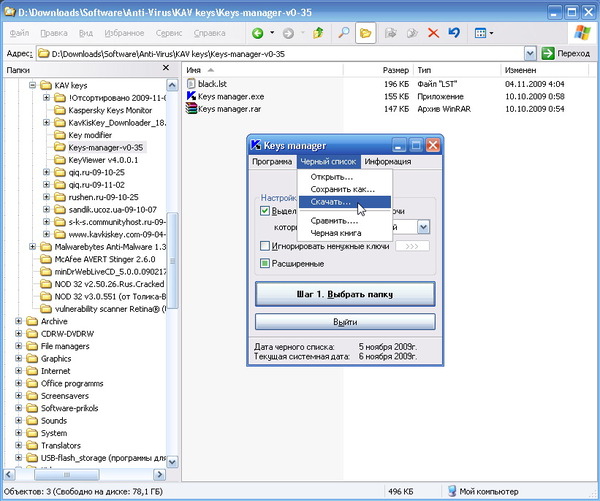Select the Keys manager.rar WinRAR icon
The width and height of the screenshot is (600, 501).
[191, 109]
